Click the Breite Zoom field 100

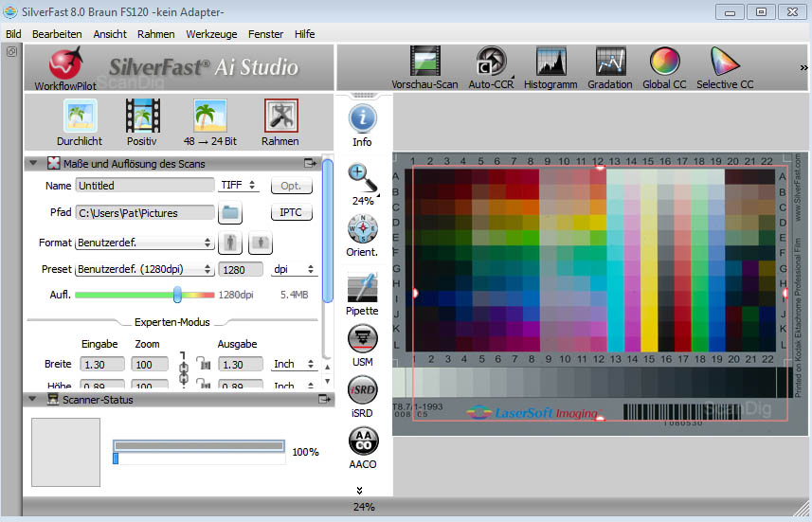point(150,364)
